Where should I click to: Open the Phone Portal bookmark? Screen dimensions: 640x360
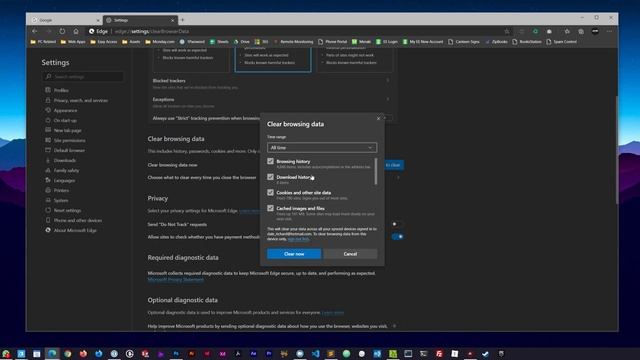point(333,42)
